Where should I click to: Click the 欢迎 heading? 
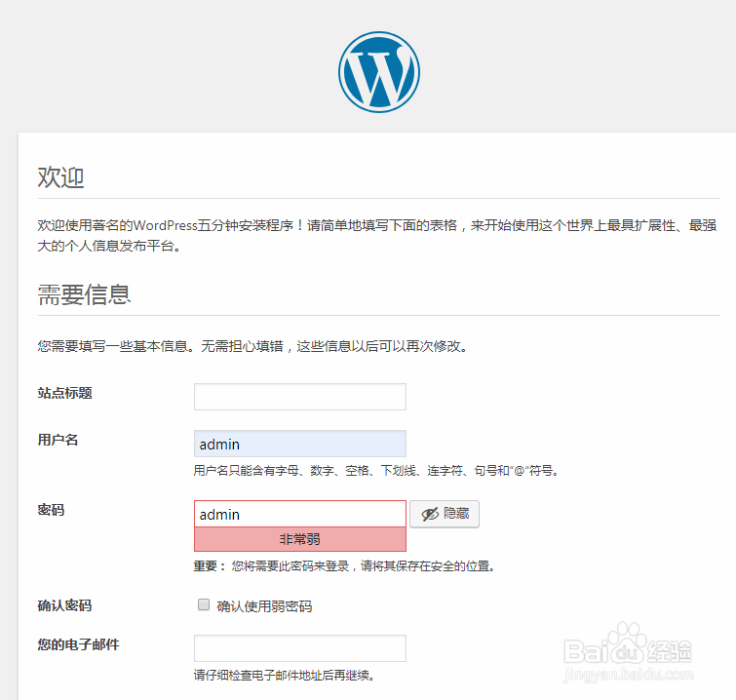click(x=61, y=177)
